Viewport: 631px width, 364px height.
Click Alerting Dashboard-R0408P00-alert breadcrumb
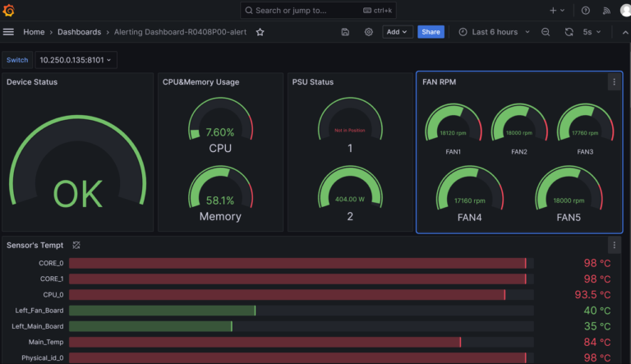tap(180, 32)
